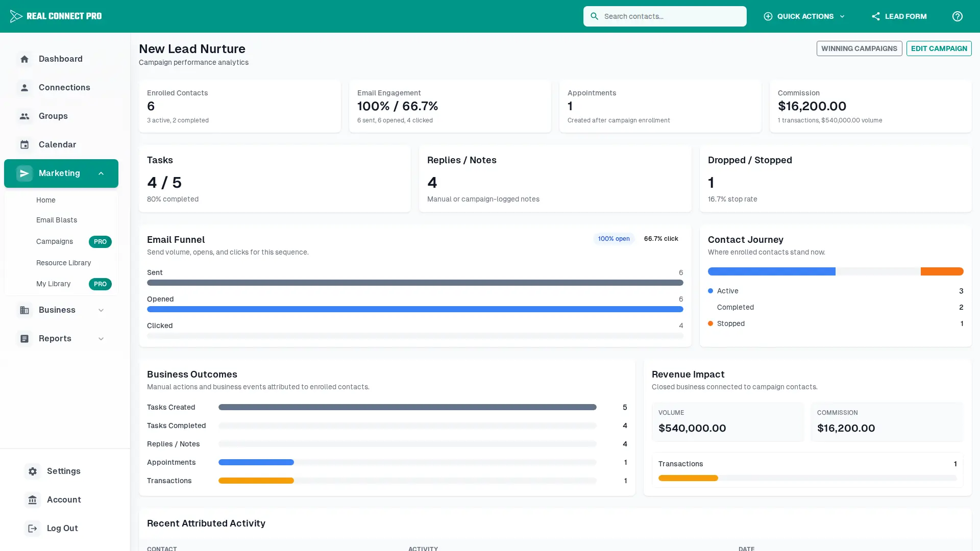Click the orange Stopped journey segment
980x551 pixels.
coord(942,271)
